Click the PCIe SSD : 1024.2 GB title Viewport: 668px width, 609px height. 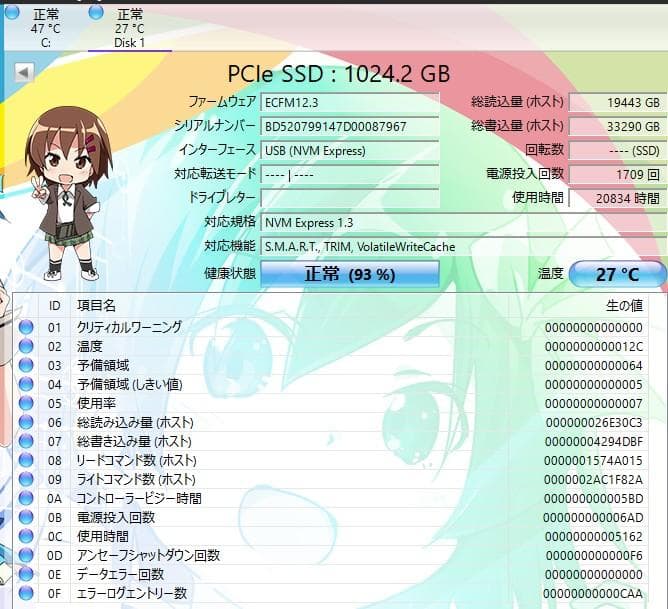click(x=339, y=74)
